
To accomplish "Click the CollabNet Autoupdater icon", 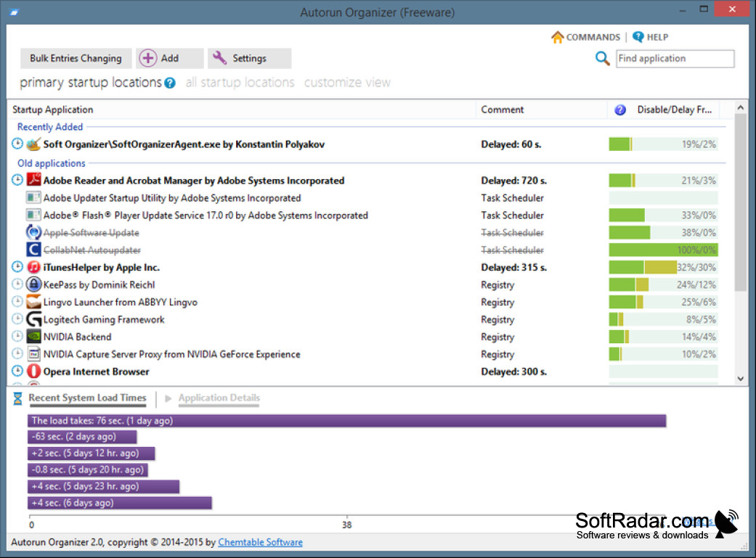I will tap(33, 250).
